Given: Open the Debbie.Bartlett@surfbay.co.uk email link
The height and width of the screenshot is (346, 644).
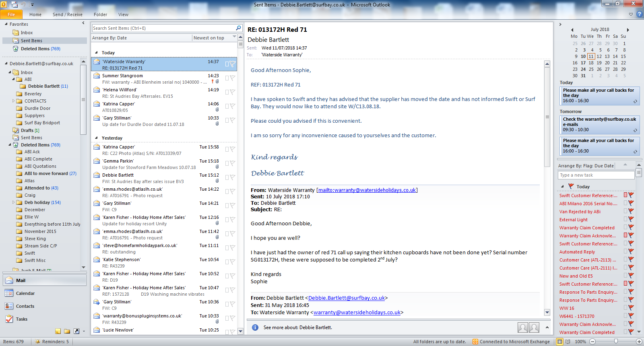Looking at the screenshot, I should [346, 298].
